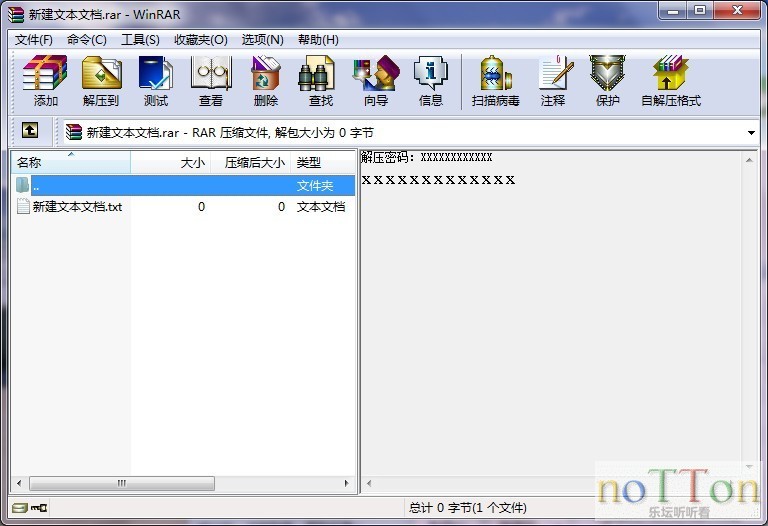The width and height of the screenshot is (768, 526).
Task: Click the Extract To (解压到) icon
Action: tap(101, 81)
